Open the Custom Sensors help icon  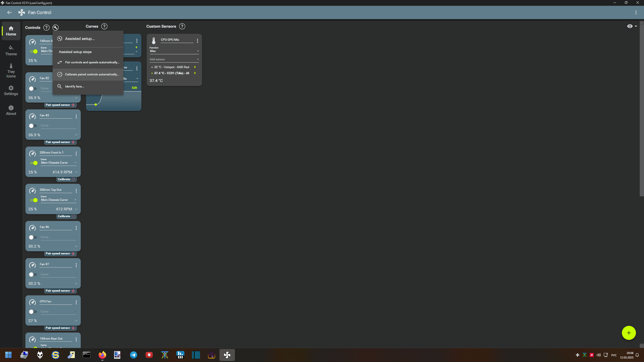click(x=182, y=26)
